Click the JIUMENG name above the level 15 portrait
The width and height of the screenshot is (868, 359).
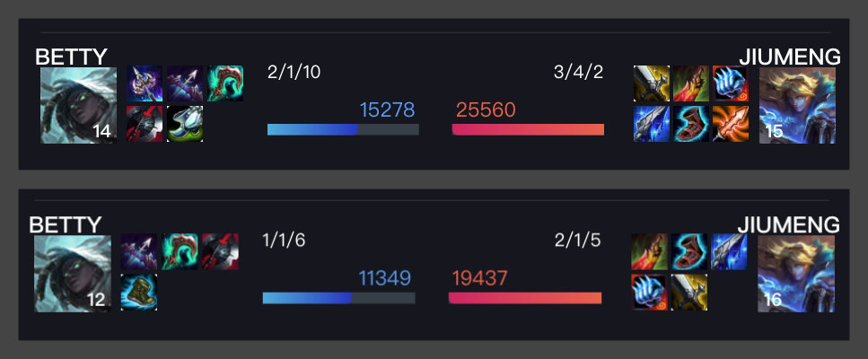tap(790, 57)
